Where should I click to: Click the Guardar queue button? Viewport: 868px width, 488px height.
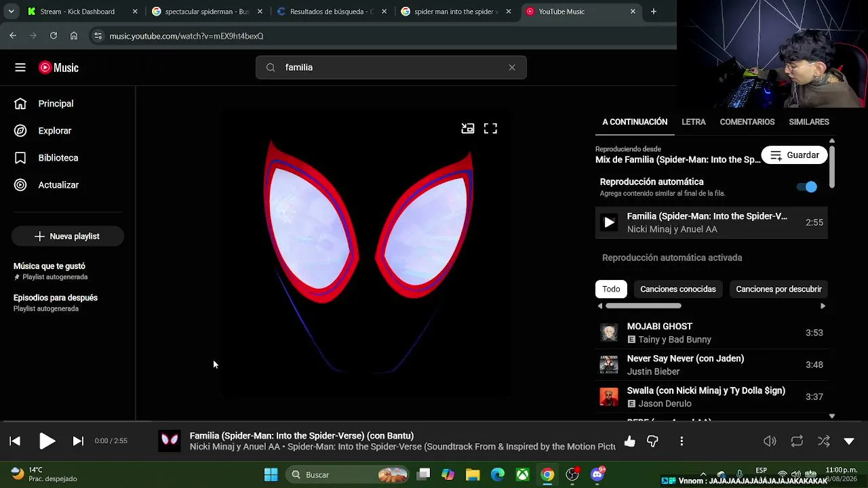(x=795, y=155)
